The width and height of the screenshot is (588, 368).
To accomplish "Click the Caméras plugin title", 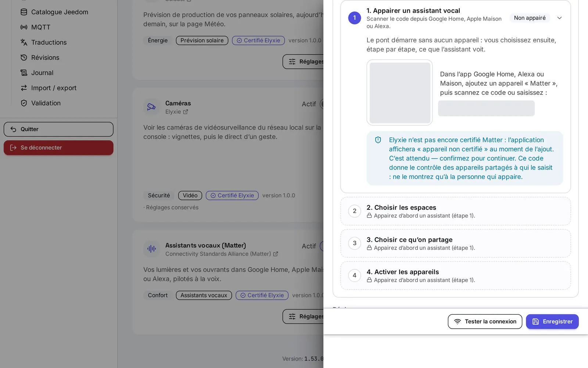I will pyautogui.click(x=178, y=103).
